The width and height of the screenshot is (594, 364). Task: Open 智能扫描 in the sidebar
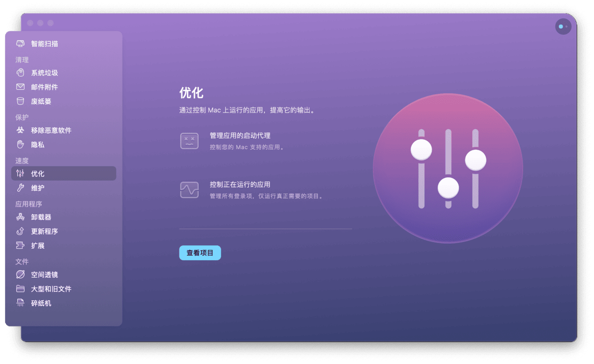64,44
